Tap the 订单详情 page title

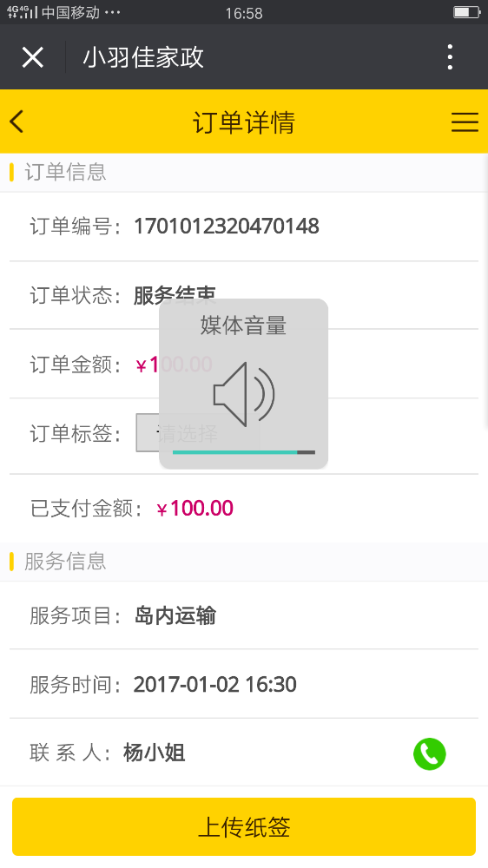click(244, 122)
